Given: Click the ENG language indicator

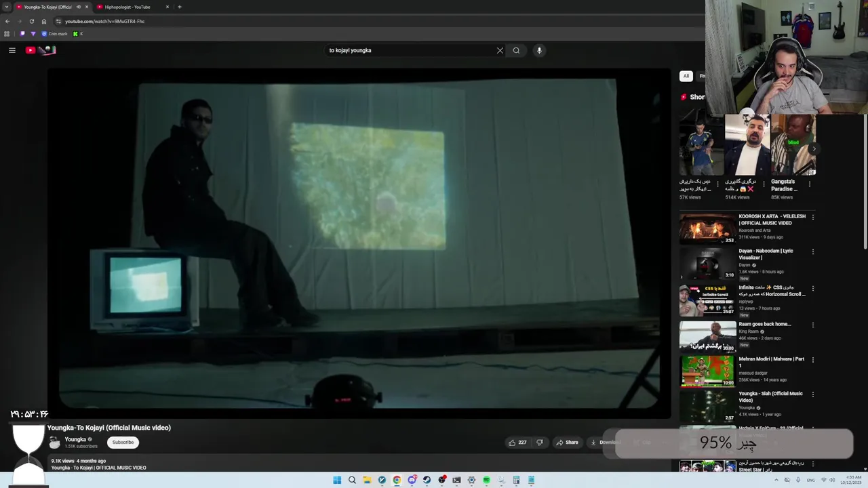Looking at the screenshot, I should coord(810,480).
